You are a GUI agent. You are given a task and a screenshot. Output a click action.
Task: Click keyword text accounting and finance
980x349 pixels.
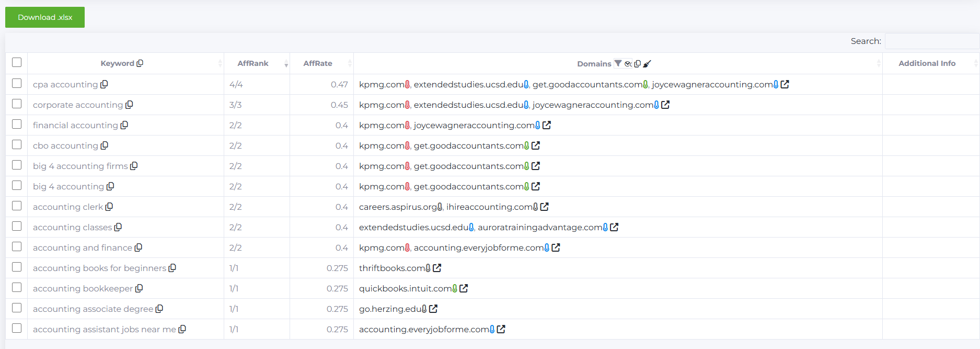click(x=83, y=247)
